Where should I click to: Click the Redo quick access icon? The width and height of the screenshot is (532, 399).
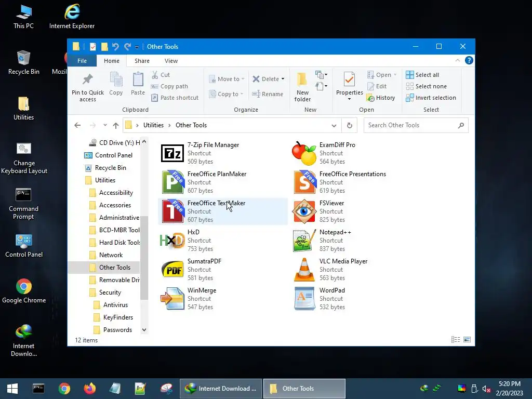[x=128, y=46]
